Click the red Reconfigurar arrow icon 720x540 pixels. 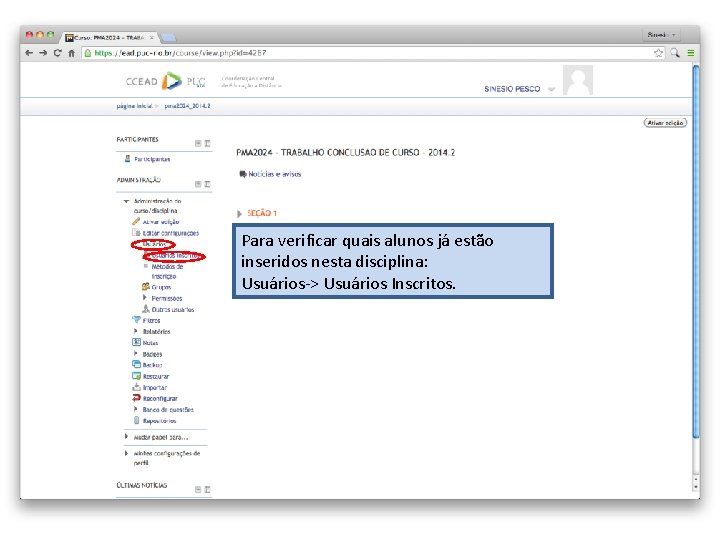[136, 398]
